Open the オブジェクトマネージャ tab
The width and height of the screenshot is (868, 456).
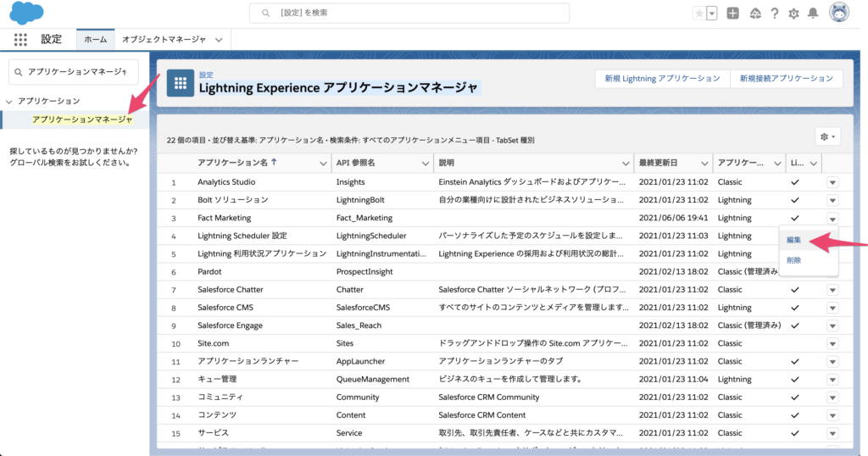164,39
